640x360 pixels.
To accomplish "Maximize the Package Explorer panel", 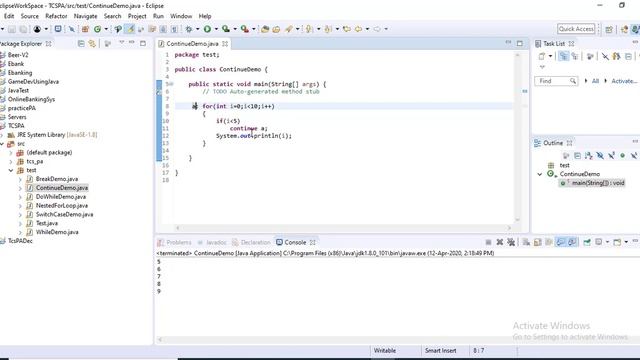I will pyautogui.click(x=143, y=43).
